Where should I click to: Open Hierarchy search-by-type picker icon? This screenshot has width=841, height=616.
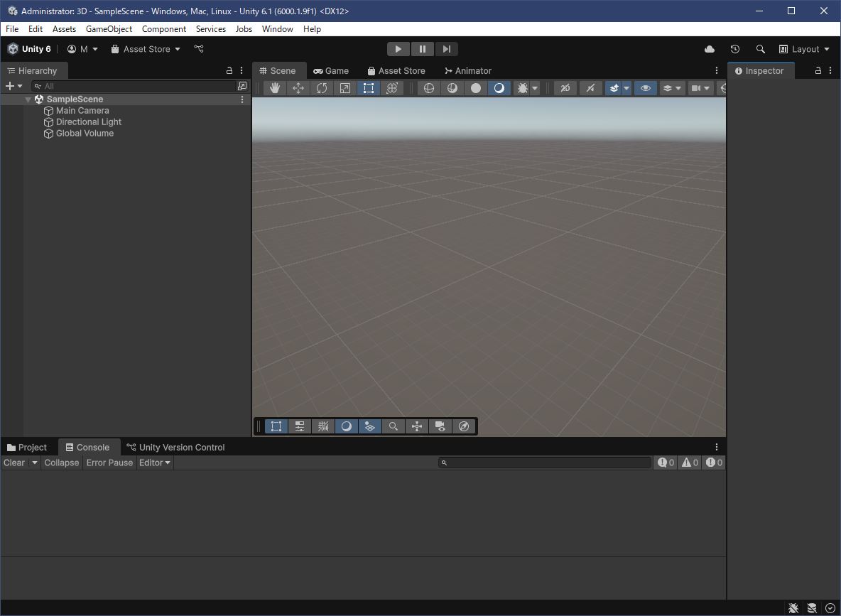click(242, 86)
